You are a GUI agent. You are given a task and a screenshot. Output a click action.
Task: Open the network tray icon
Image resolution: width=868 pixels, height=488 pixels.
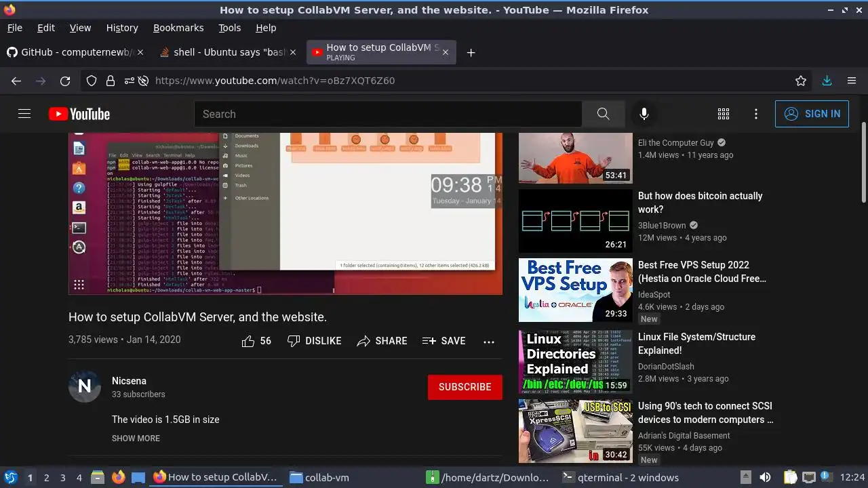point(808,477)
